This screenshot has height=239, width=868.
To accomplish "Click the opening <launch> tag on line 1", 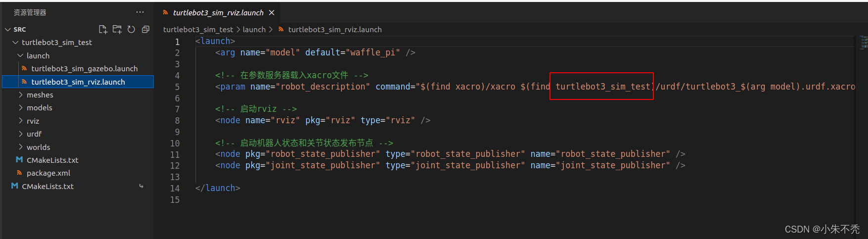I will (x=215, y=41).
